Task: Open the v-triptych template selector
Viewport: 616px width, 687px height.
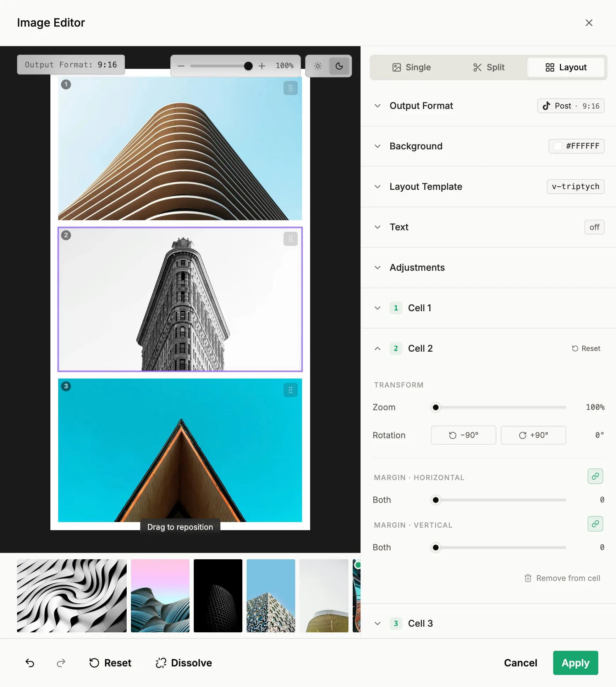Action: (576, 187)
